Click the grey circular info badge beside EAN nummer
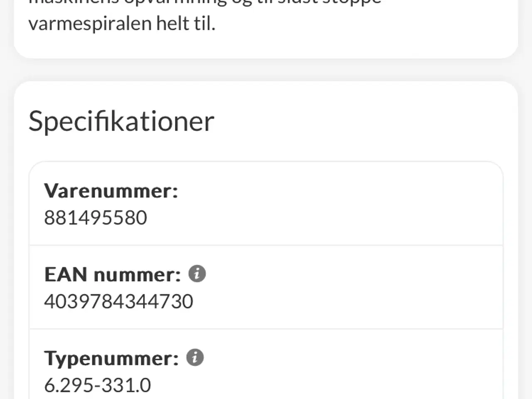532x399 pixels. (198, 273)
